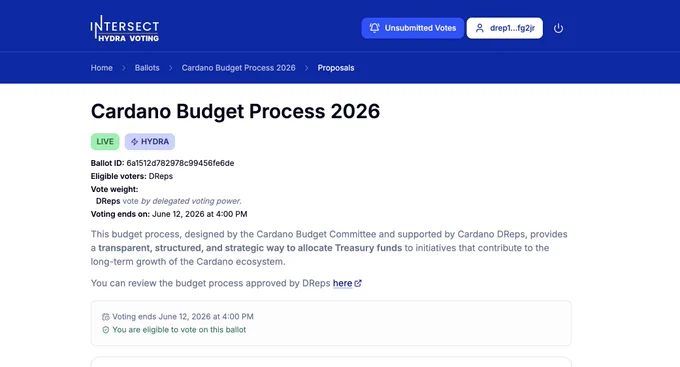The height and width of the screenshot is (367, 680).
Task: Click the shield icon by eligibility notice
Action: [x=105, y=330]
